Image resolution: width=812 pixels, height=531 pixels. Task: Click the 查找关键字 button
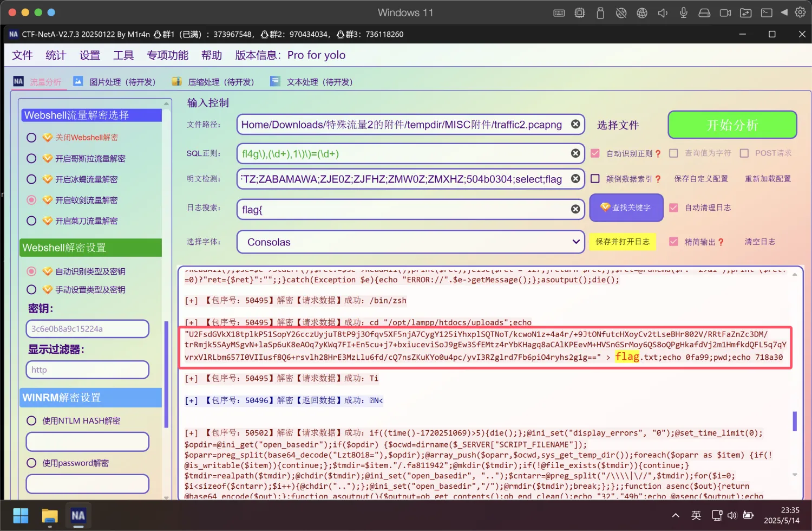[x=626, y=208]
